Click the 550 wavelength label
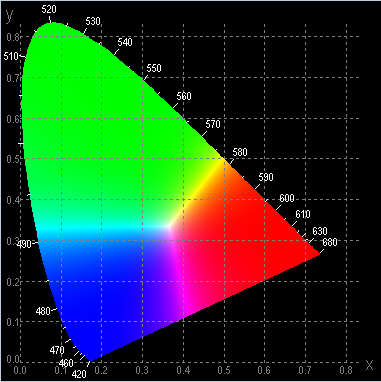 tap(154, 68)
